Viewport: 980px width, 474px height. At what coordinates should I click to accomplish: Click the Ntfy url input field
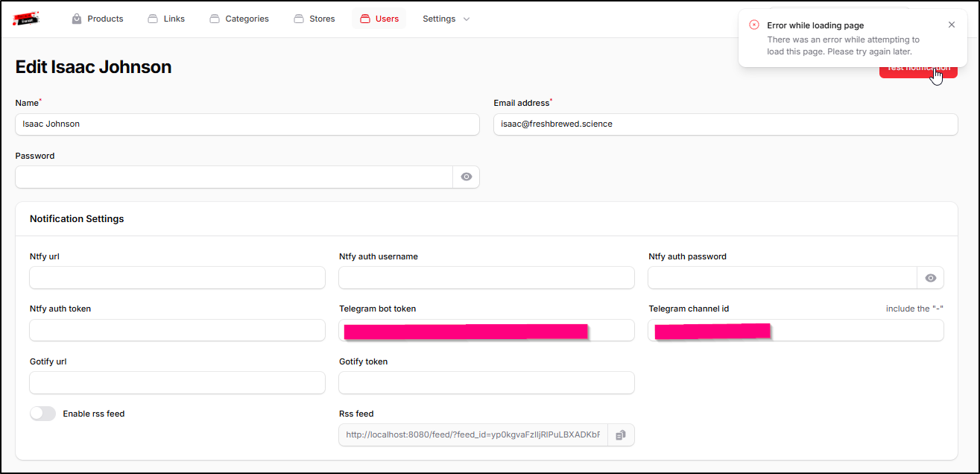tap(177, 278)
